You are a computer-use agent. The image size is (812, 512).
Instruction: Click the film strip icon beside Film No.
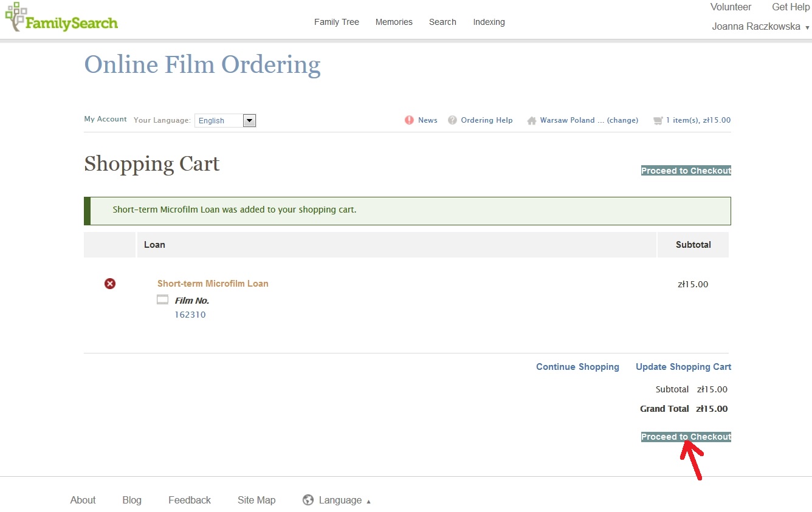(x=162, y=299)
